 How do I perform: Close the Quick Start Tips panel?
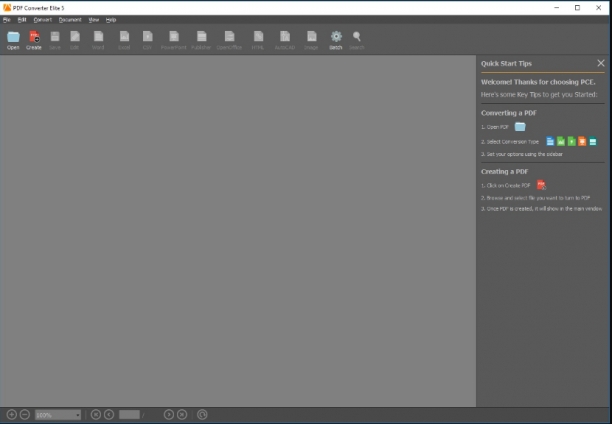[601, 63]
